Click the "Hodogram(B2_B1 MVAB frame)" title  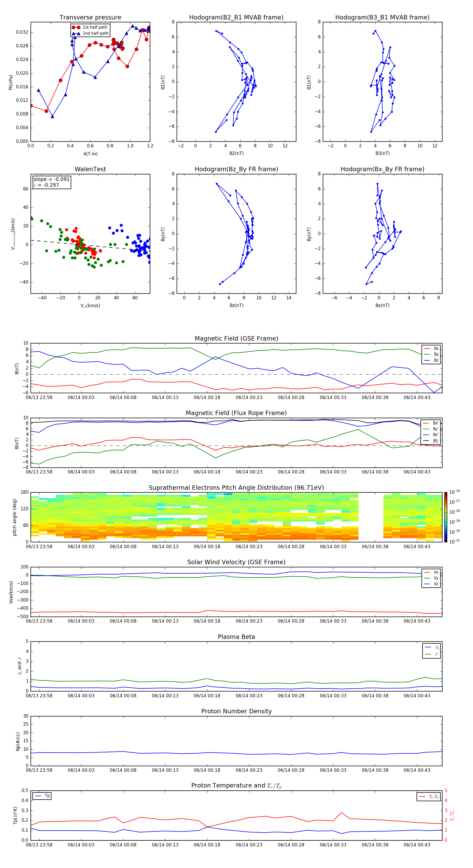236,18
